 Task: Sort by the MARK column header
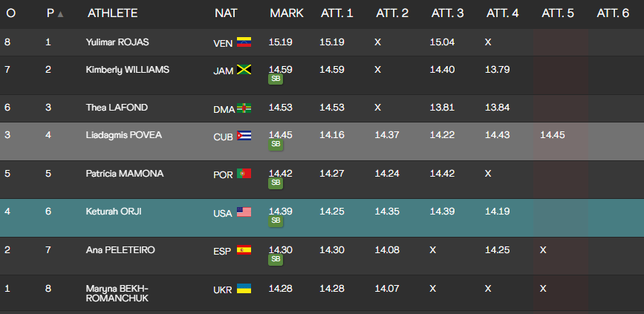point(286,13)
